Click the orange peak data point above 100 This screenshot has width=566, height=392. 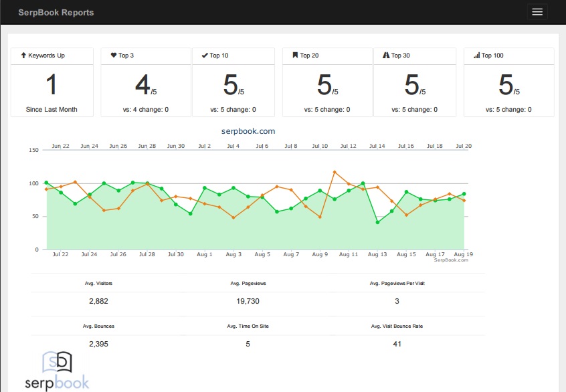pyautogui.click(x=335, y=172)
